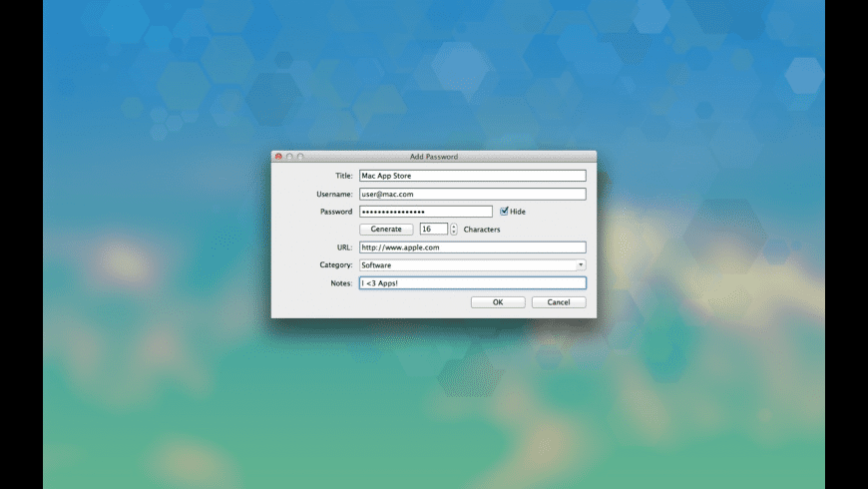Click the Notes input field
Image resolution: width=868 pixels, height=489 pixels.
pos(472,283)
